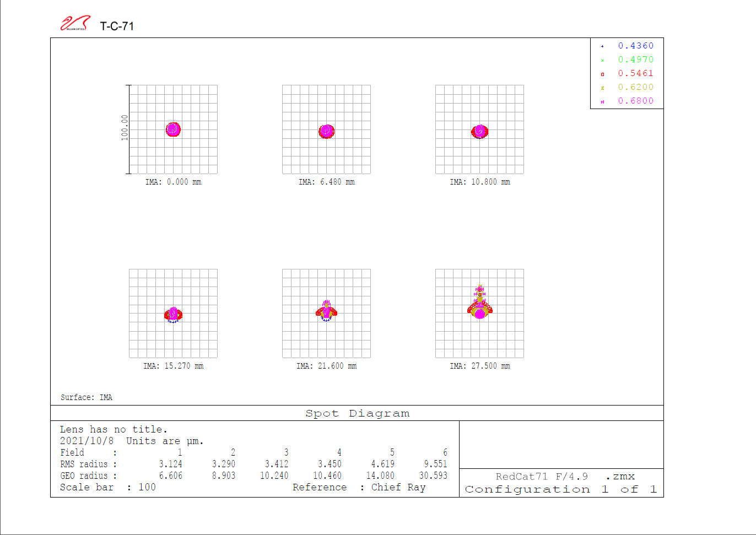Click the 2021/10/8 date text
Image resolution: width=756 pixels, height=535 pixels.
click(x=87, y=441)
